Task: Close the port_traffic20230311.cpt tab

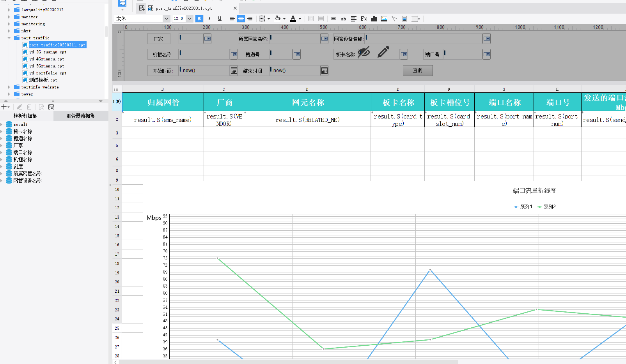Action: pyautogui.click(x=235, y=8)
